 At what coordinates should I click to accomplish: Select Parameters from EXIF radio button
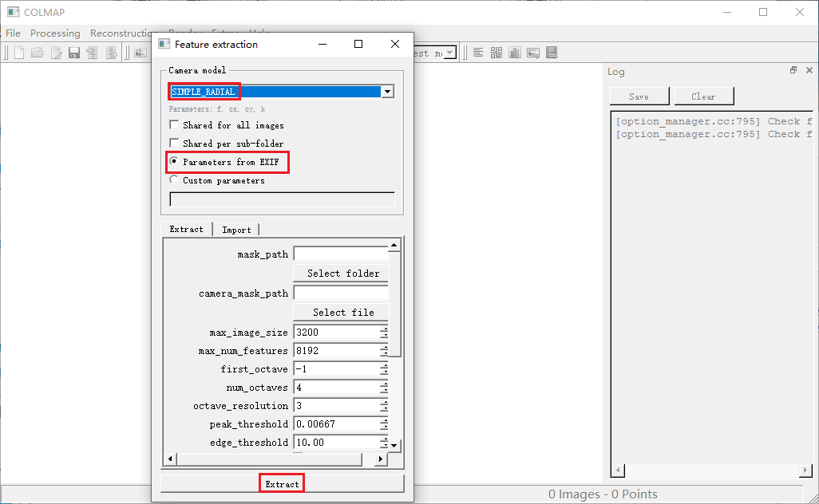(x=173, y=161)
